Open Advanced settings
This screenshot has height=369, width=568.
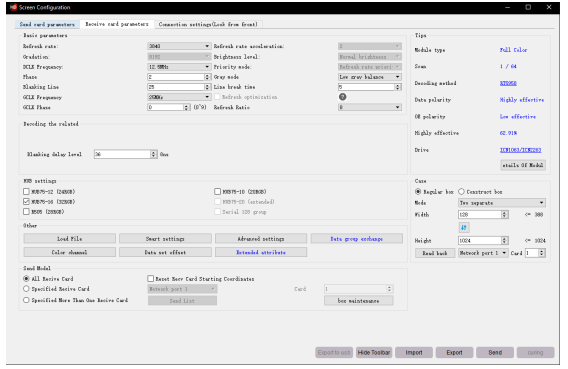[x=261, y=239]
